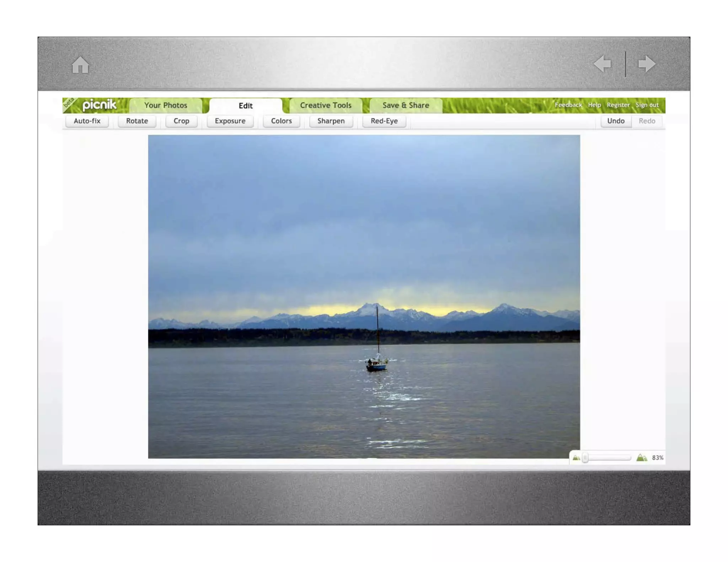Open the Your Photos tab
The image size is (728, 562).
pos(166,106)
